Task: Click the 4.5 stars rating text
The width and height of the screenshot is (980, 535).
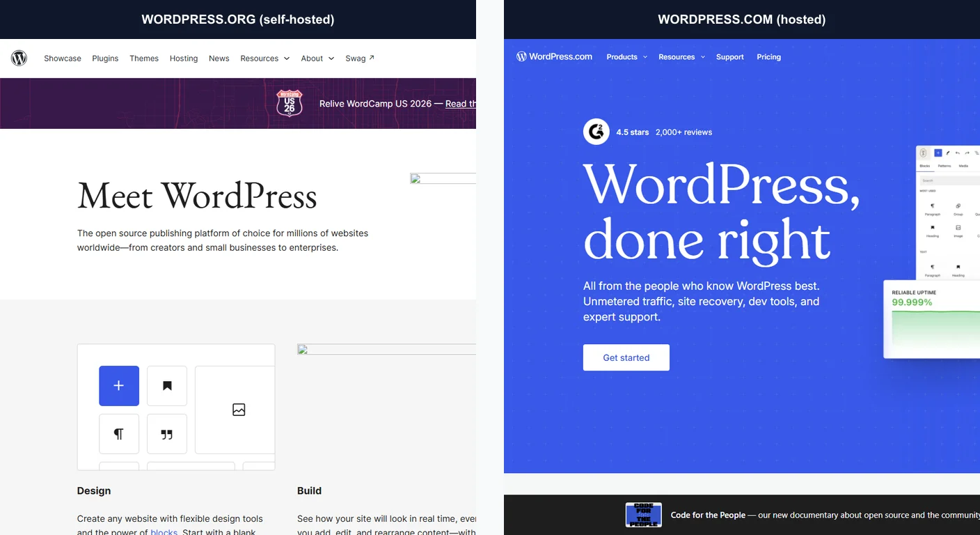Action: point(633,132)
